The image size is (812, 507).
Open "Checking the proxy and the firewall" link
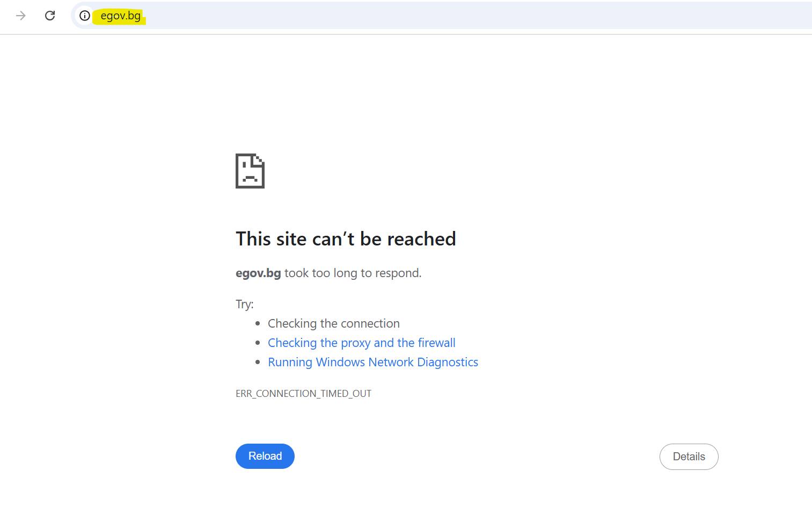click(361, 343)
